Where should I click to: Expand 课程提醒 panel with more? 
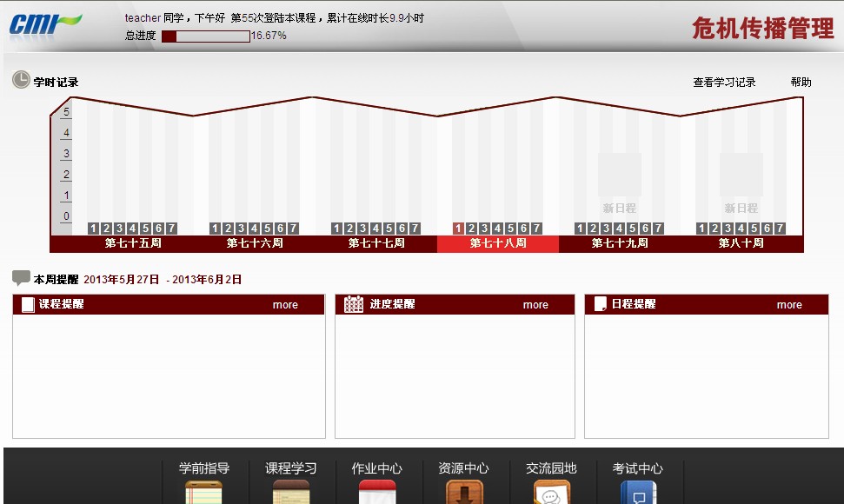coord(285,305)
